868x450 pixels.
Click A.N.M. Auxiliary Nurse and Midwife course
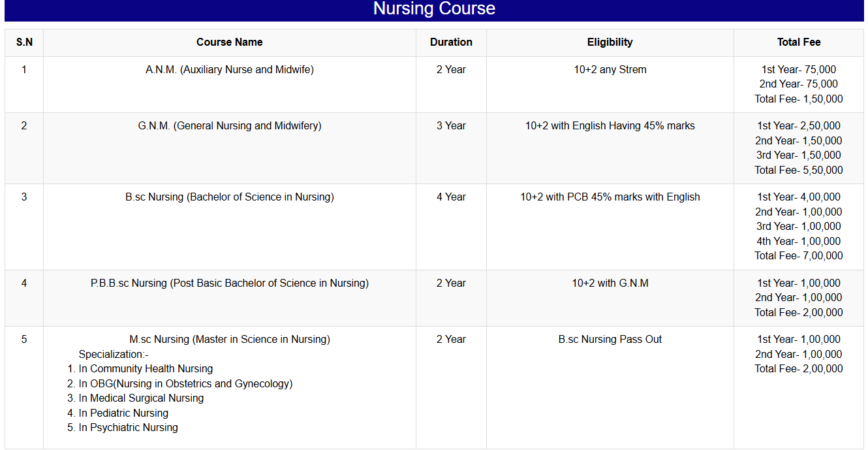point(230,70)
